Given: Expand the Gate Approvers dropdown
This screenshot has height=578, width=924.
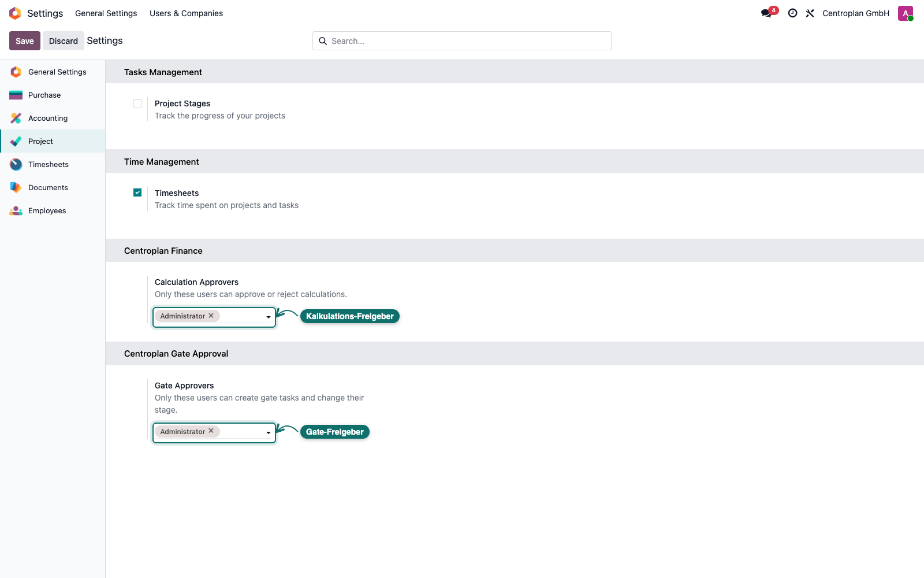Looking at the screenshot, I should pyautogui.click(x=269, y=432).
